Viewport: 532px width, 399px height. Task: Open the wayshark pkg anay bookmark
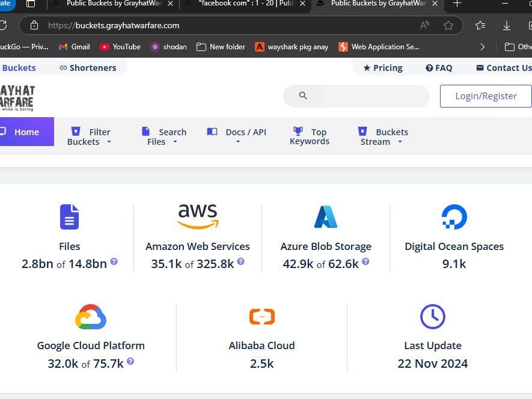(x=292, y=47)
